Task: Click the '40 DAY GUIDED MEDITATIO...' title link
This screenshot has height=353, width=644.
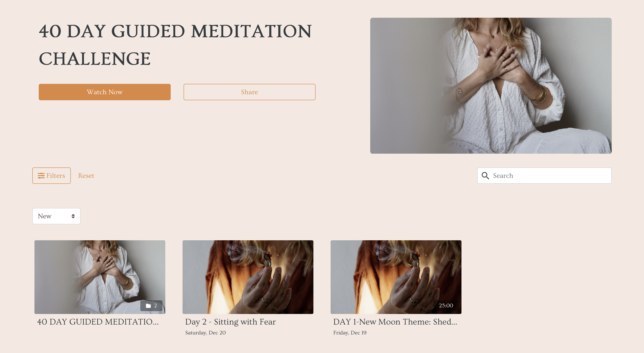Action: [x=98, y=322]
